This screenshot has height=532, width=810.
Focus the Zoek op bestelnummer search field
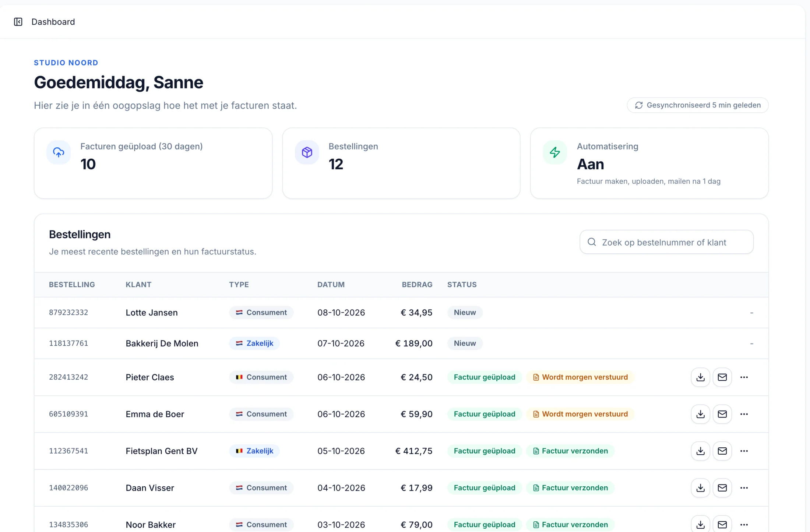coord(666,242)
